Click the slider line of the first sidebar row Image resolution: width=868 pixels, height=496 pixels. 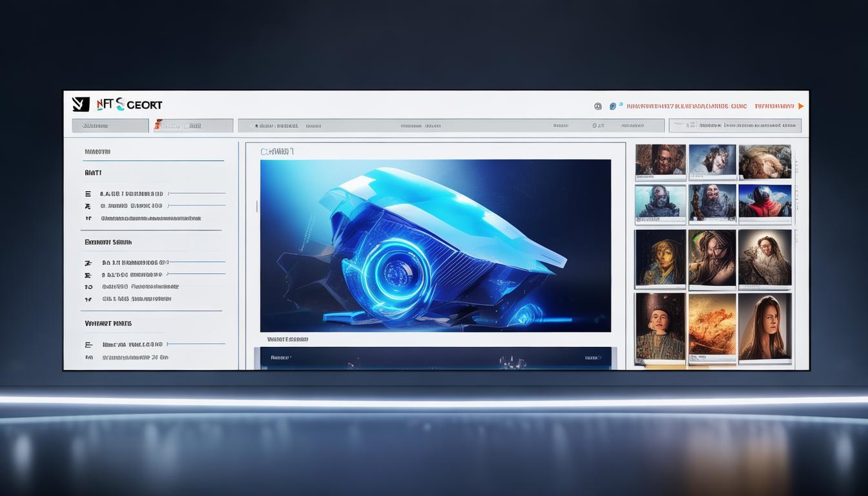[x=196, y=193]
